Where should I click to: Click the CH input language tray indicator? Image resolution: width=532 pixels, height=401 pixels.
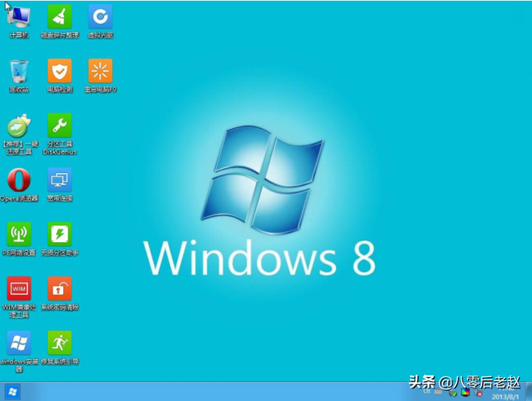(426, 391)
